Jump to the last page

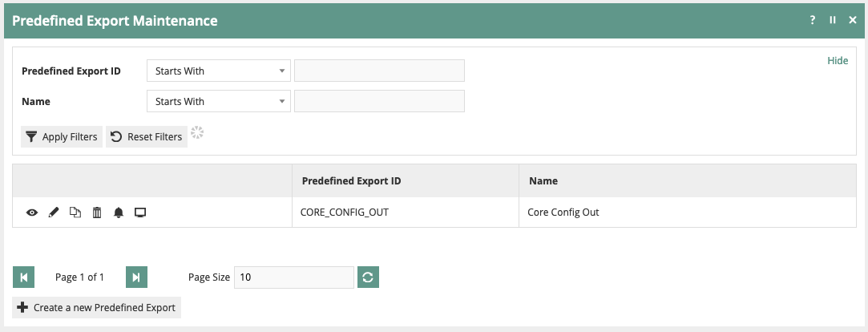(x=136, y=277)
